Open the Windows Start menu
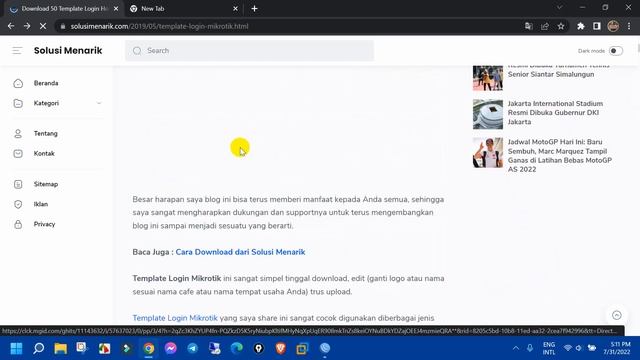The image size is (640, 360). (x=16, y=348)
